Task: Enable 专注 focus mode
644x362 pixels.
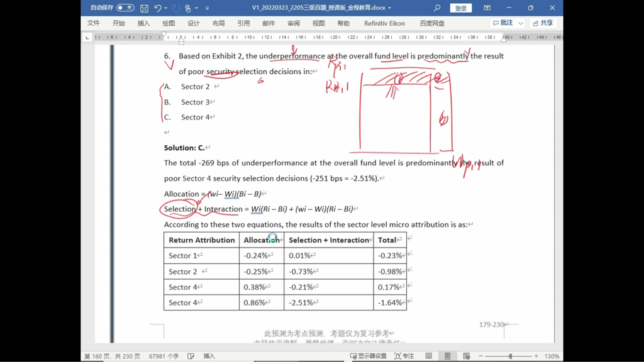Action: 404,356
